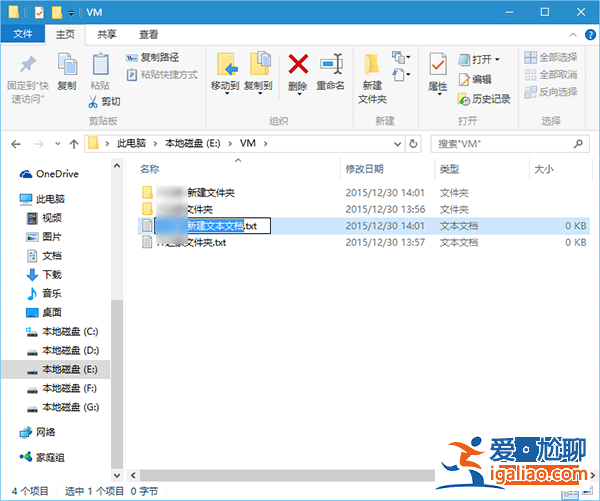600x501 pixels.
Task: Click 粘贴快捷方式 paste shortcut button
Action: [x=162, y=74]
